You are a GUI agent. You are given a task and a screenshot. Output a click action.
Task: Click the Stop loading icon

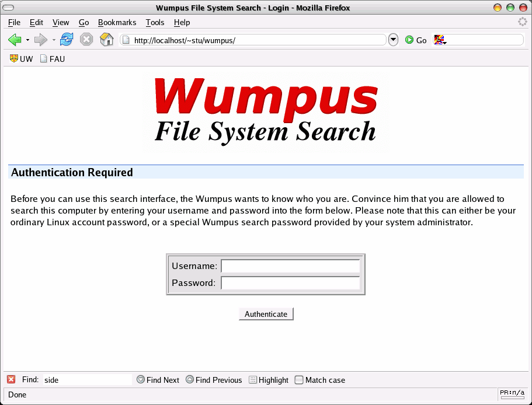coord(86,40)
